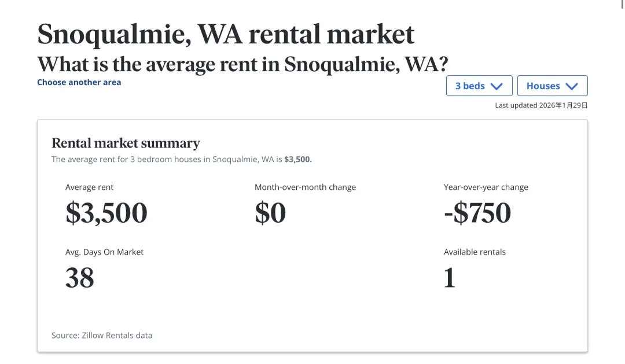The height and width of the screenshot is (364, 625).
Task: Click the large $3,500 average rent figure
Action: (x=106, y=213)
